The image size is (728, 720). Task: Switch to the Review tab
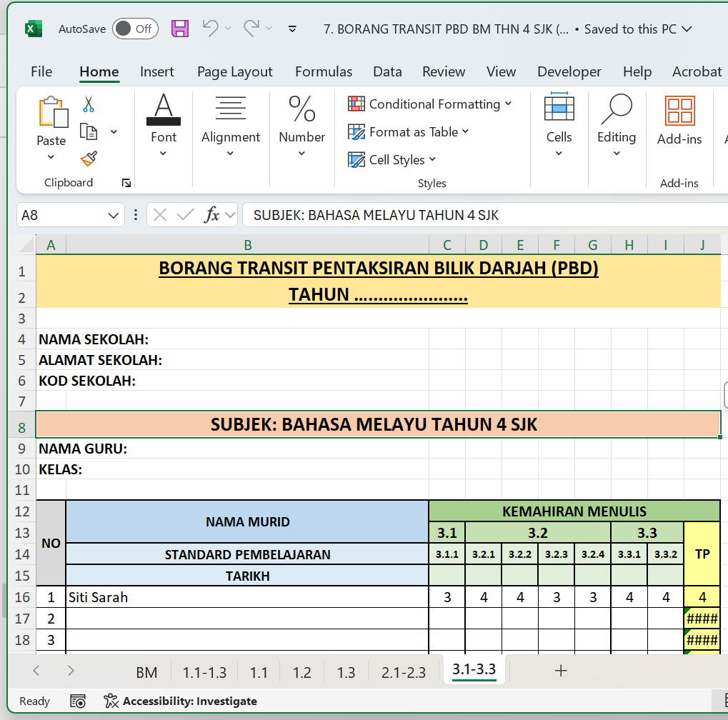(444, 71)
